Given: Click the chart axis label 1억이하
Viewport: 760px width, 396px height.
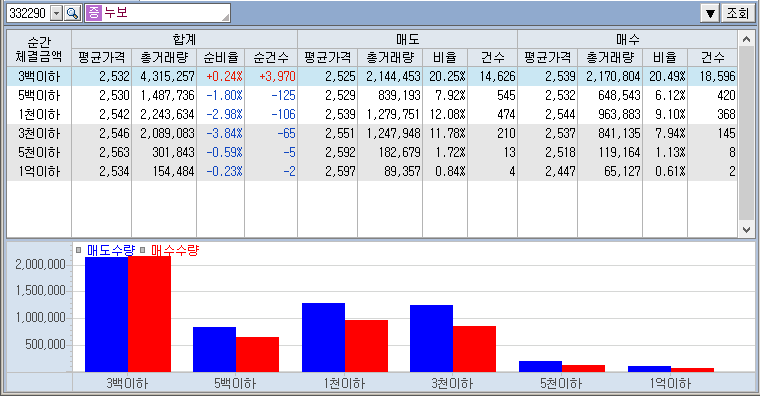Looking at the screenshot, I should tap(670, 383).
